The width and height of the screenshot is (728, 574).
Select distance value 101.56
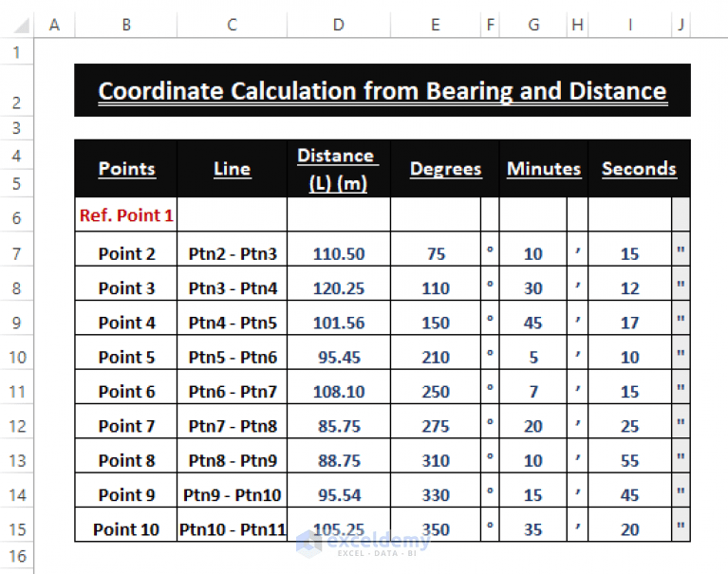(x=339, y=318)
